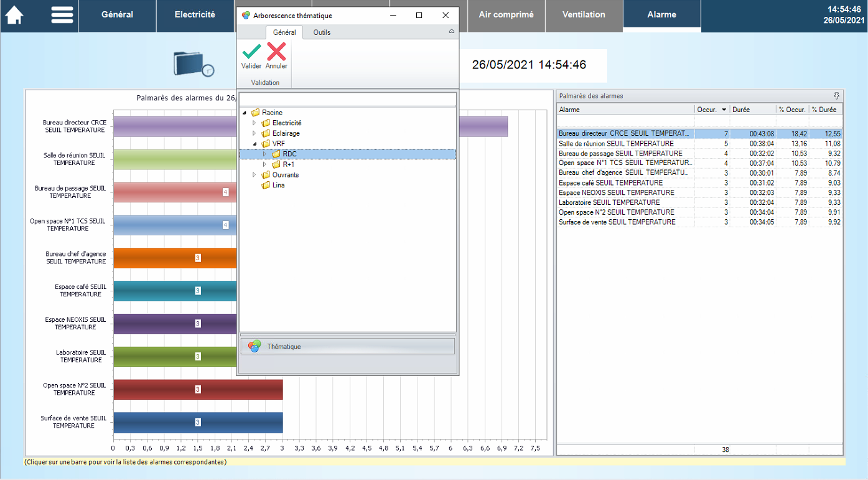Expand the Ouvrants tree node

[x=254, y=175]
